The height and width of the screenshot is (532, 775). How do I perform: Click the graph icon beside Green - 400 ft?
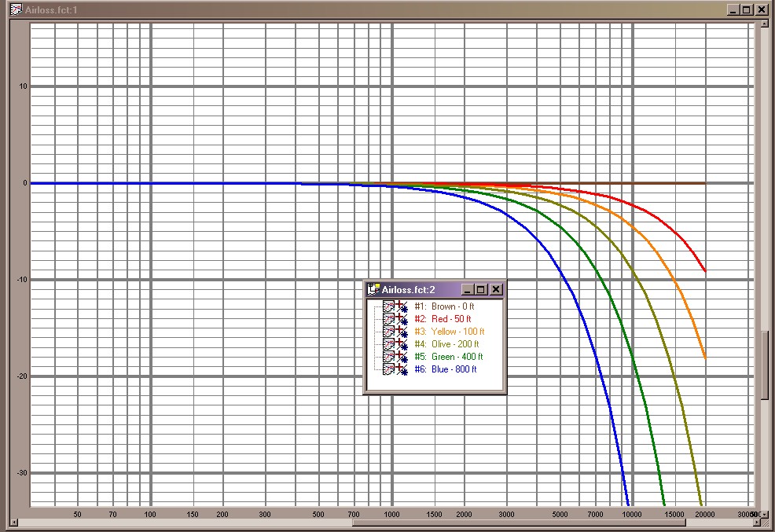388,357
